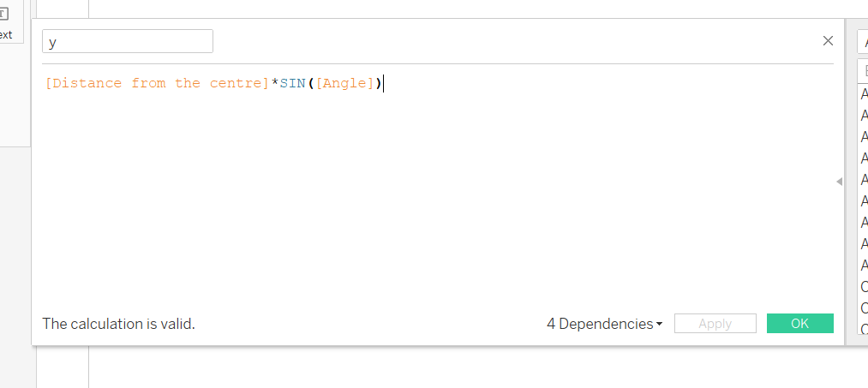Place cursor in empty formula editor area
The height and width of the screenshot is (388, 868).
click(x=428, y=197)
